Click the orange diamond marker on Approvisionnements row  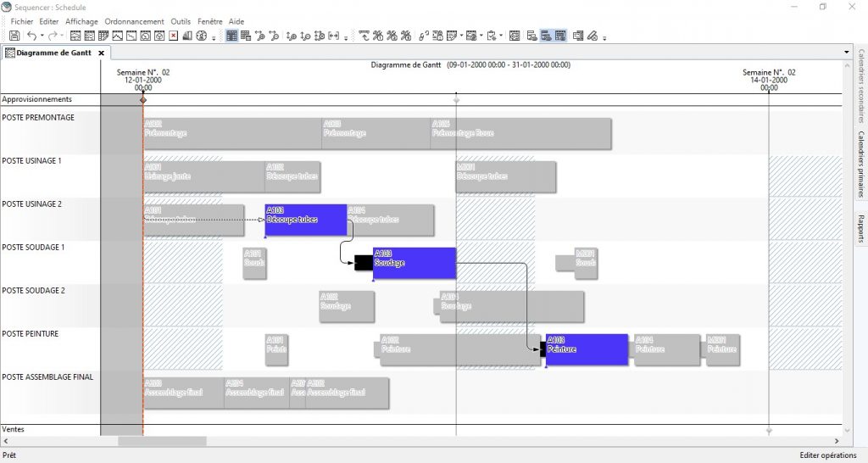coord(142,100)
